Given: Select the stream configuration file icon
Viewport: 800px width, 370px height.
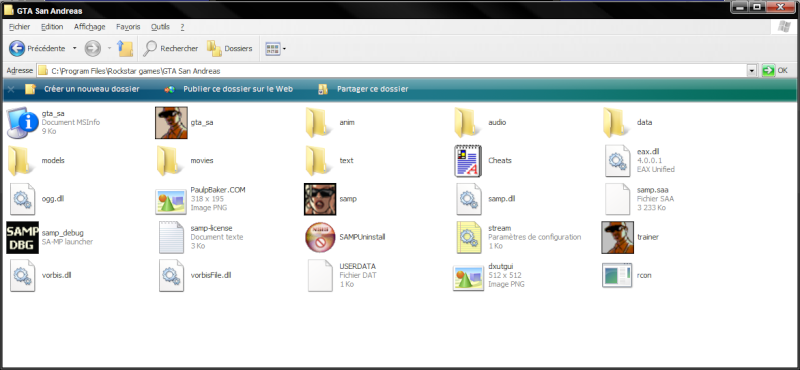Looking at the screenshot, I should point(469,237).
